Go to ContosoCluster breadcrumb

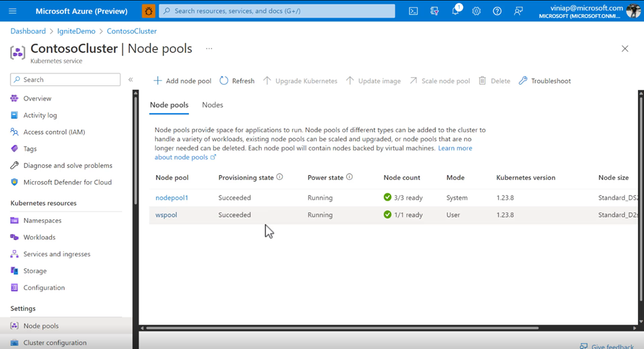(x=131, y=31)
